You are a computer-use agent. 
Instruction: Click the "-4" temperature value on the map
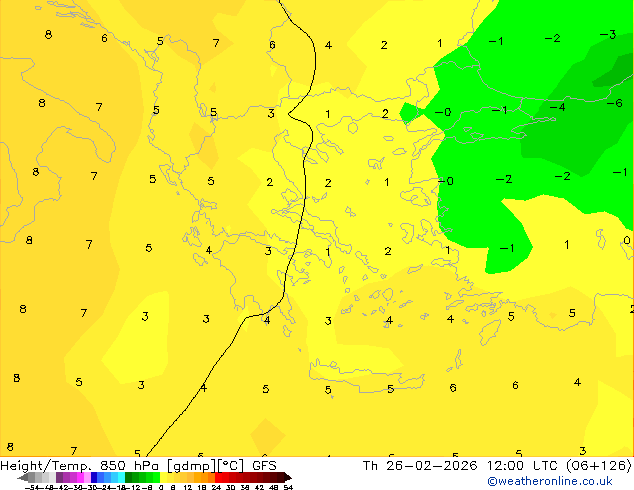coord(557,107)
